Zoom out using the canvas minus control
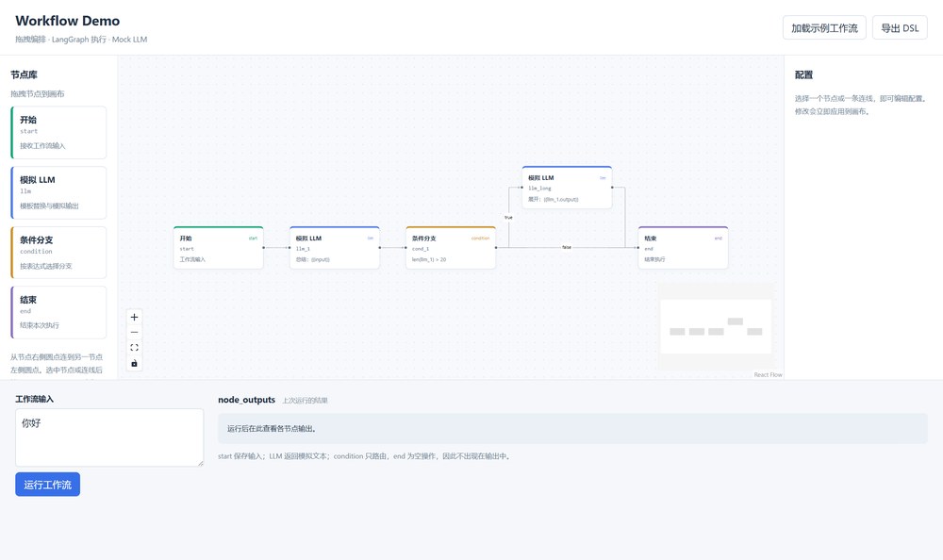 pos(134,332)
